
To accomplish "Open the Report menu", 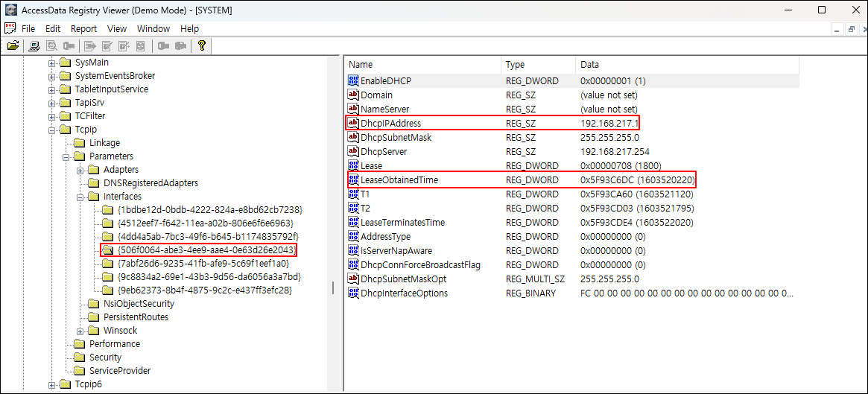I will pos(83,29).
